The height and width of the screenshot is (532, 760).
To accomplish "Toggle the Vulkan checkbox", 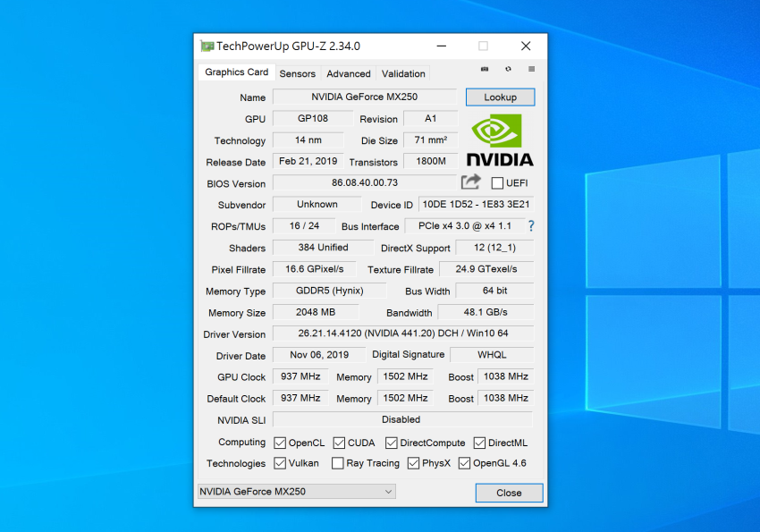I will [280, 463].
